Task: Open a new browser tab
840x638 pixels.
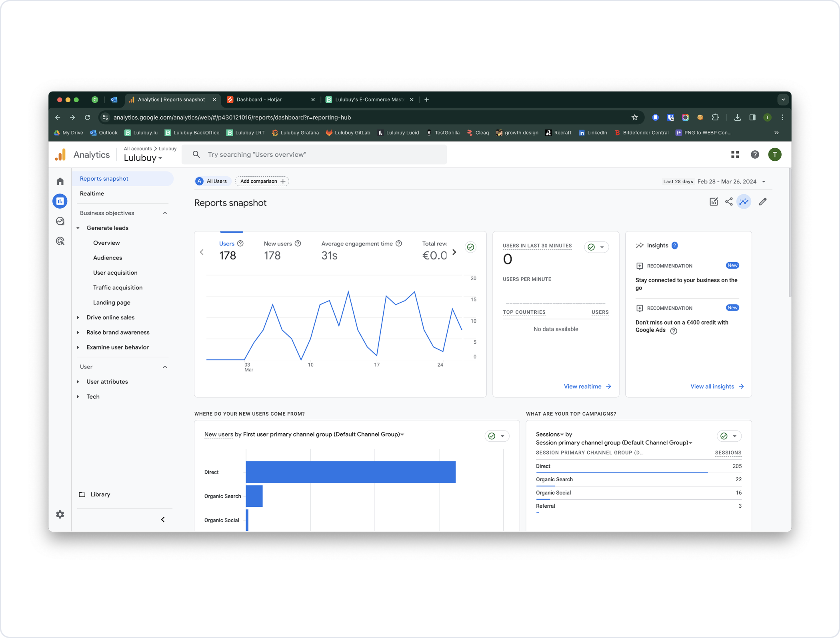Action: [427, 100]
